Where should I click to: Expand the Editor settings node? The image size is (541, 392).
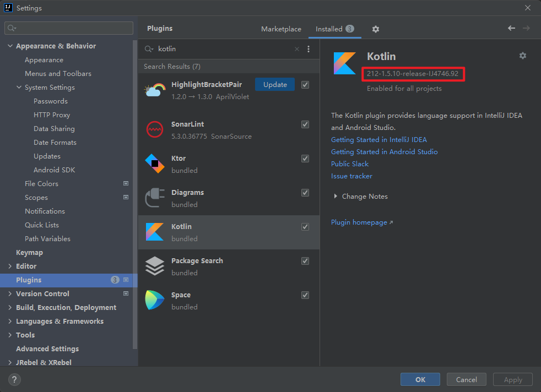(10, 266)
